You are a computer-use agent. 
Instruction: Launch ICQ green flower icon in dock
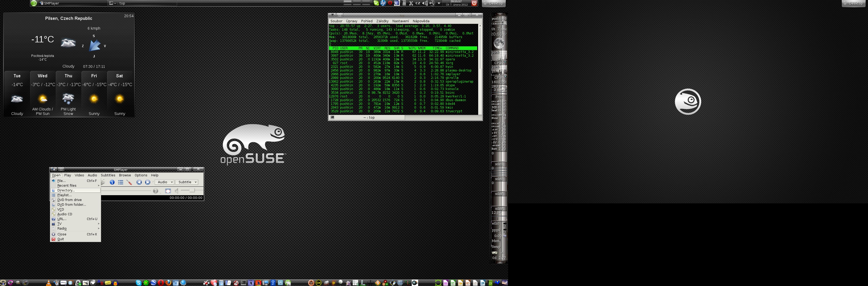146,283
